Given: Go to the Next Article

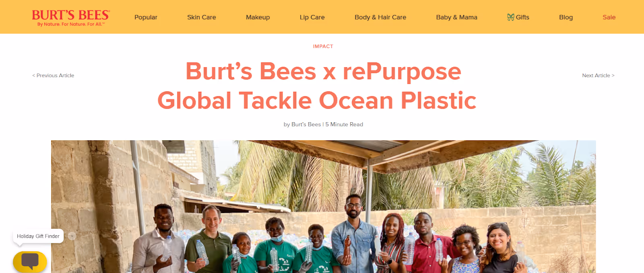Looking at the screenshot, I should click(x=598, y=76).
